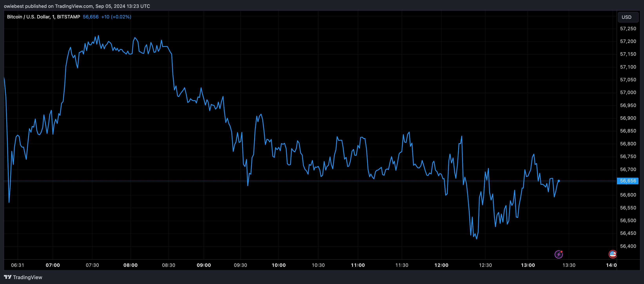Click the highlighted 56,656 price tag on the scale
The width and height of the screenshot is (644, 284).
(x=628, y=181)
